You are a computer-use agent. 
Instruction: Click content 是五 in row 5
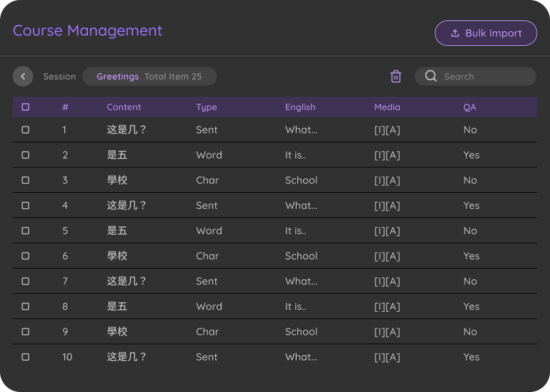click(x=116, y=231)
